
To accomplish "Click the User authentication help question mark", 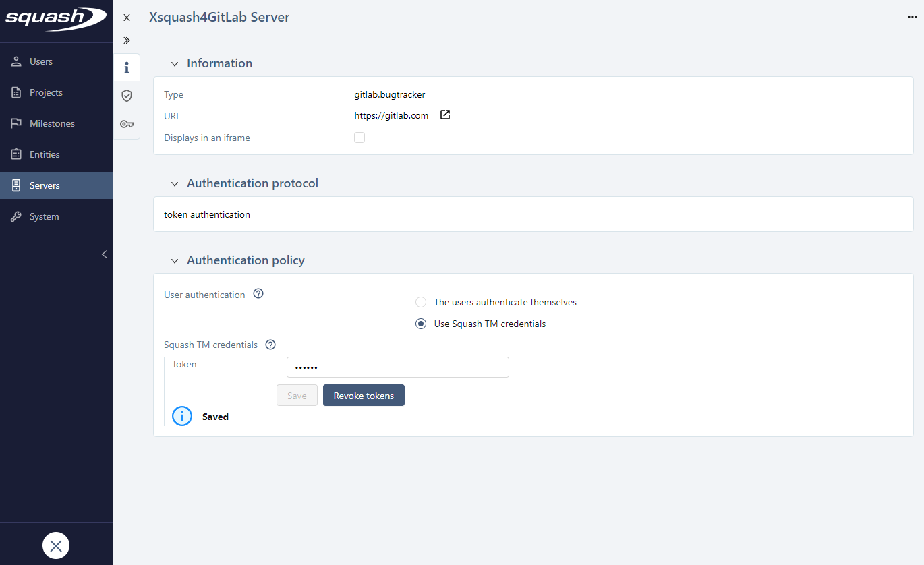I will point(258,293).
